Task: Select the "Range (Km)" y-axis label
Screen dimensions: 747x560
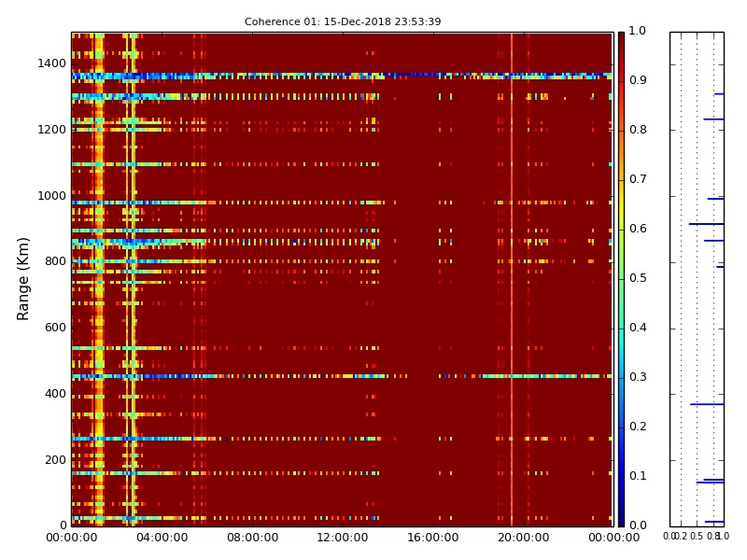Action: (24, 278)
